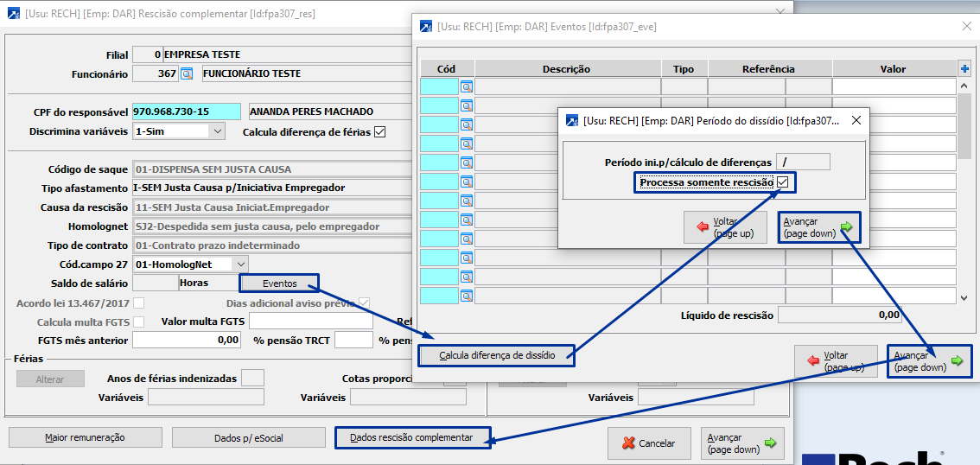Click the Referência column header
This screenshot has width=980, height=465.
(769, 69)
